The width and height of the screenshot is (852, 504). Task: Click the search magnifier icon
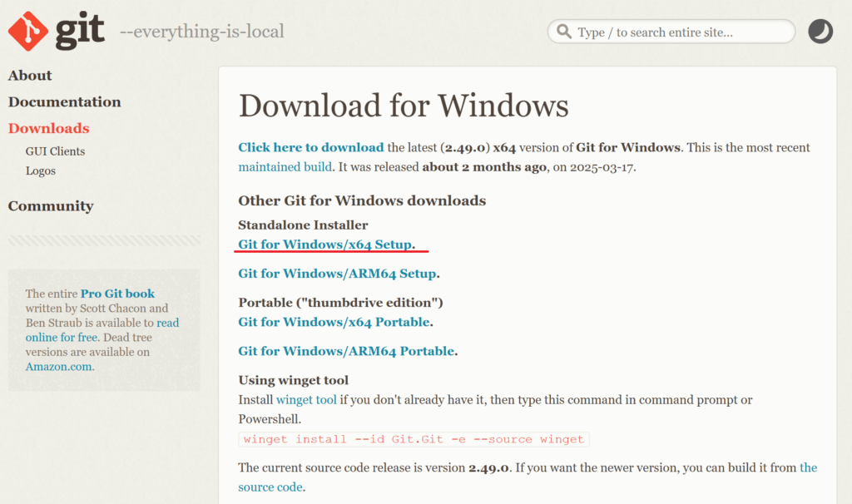(564, 32)
